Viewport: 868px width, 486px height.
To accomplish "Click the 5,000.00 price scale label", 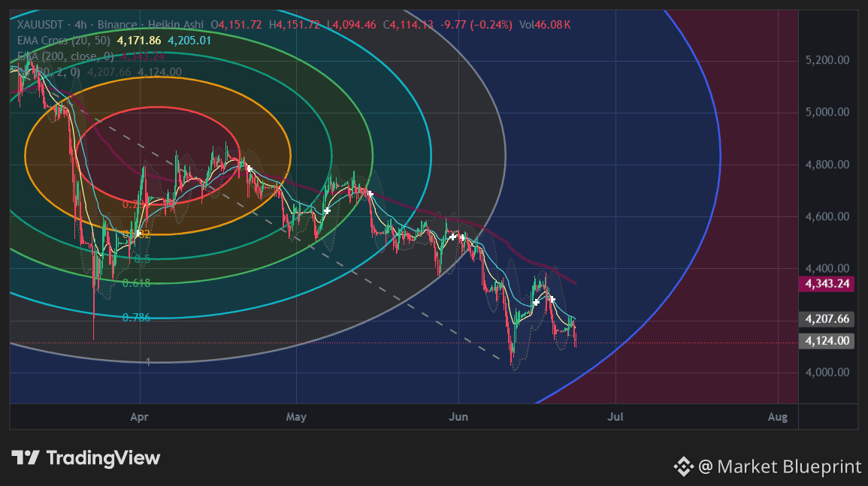I will pos(827,112).
